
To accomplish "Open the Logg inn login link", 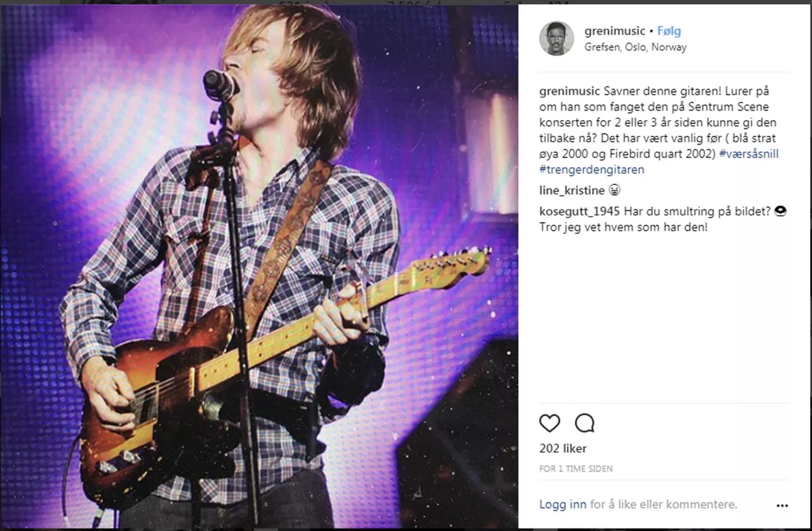I will click(562, 504).
